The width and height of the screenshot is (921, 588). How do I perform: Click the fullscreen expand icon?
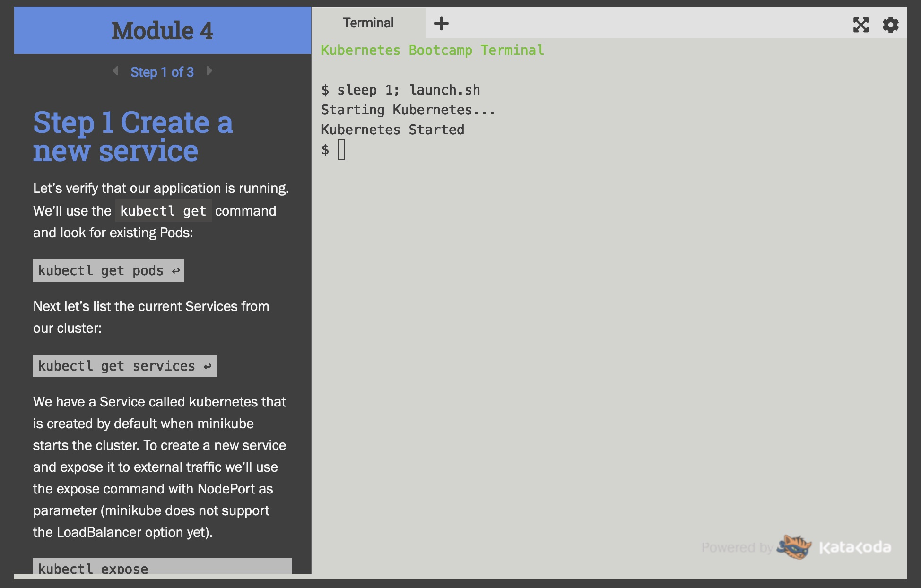click(860, 25)
